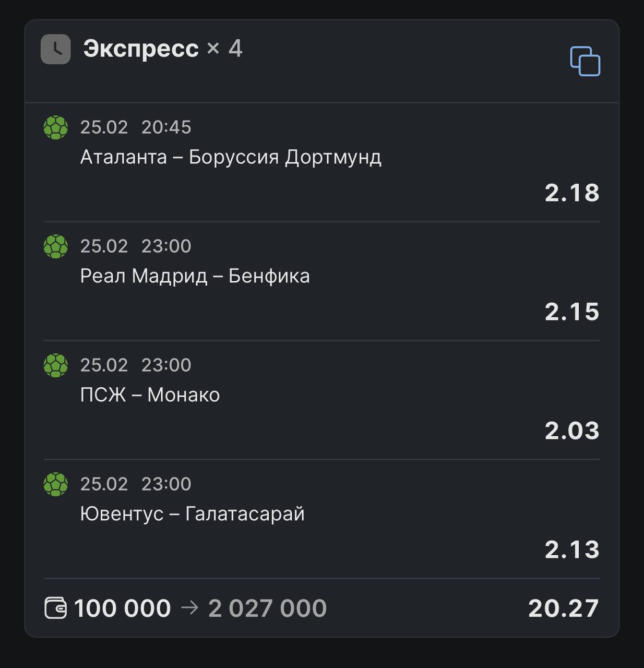Click the 2.15 odds value

pos(572,312)
